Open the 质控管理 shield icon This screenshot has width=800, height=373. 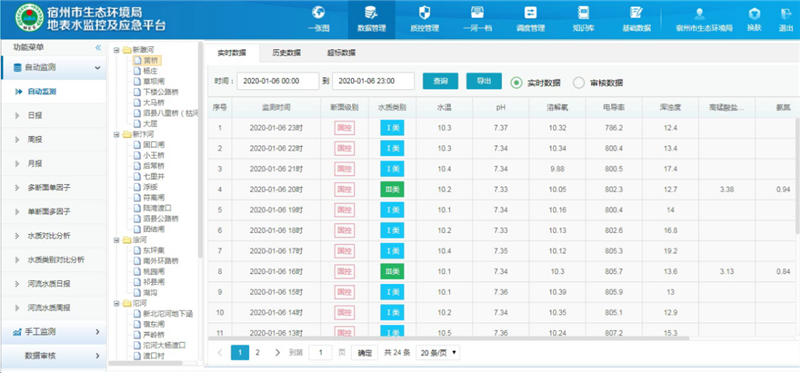(x=424, y=12)
